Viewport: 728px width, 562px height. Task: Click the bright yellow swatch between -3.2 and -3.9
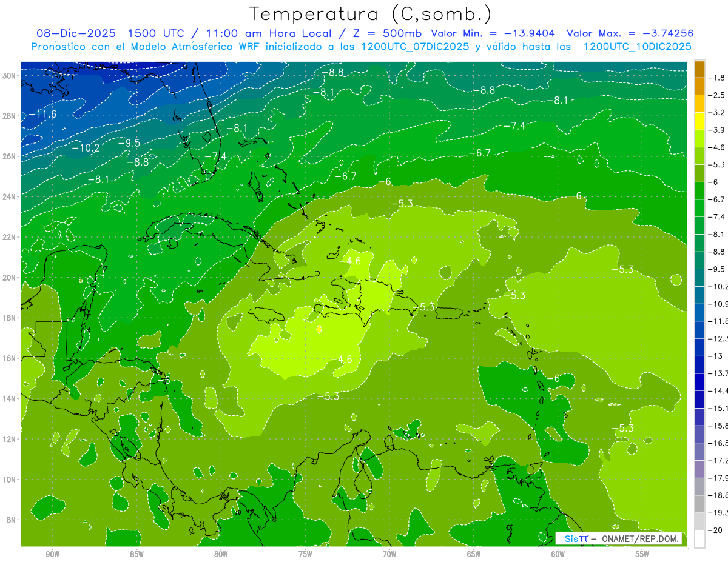pyautogui.click(x=699, y=121)
